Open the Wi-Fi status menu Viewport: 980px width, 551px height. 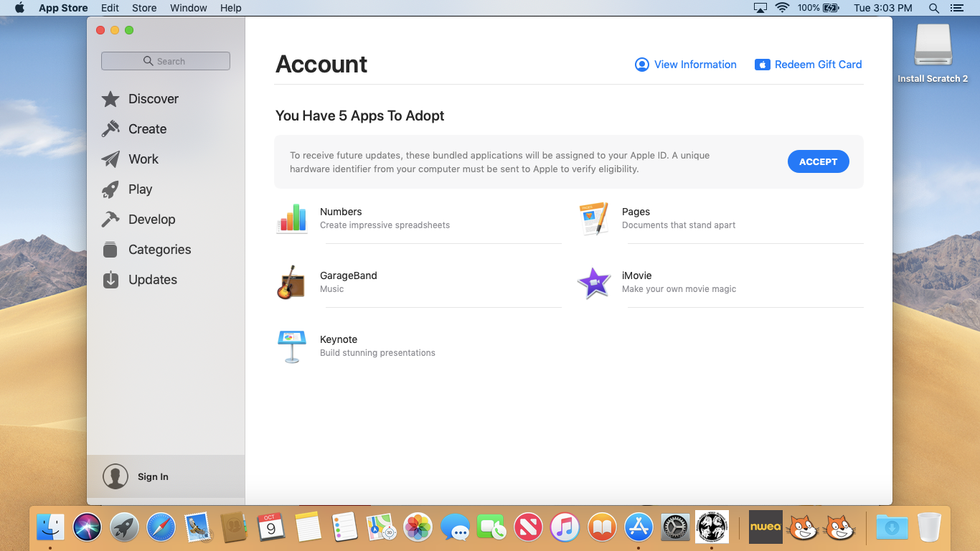click(783, 8)
